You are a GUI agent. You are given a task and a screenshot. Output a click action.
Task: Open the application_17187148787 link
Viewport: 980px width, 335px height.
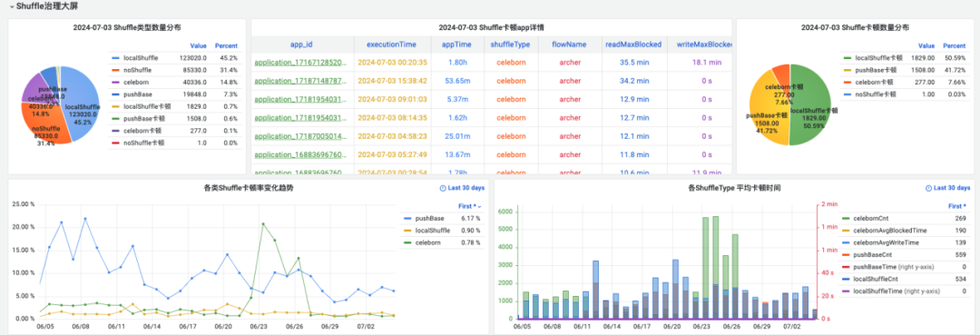(x=300, y=81)
